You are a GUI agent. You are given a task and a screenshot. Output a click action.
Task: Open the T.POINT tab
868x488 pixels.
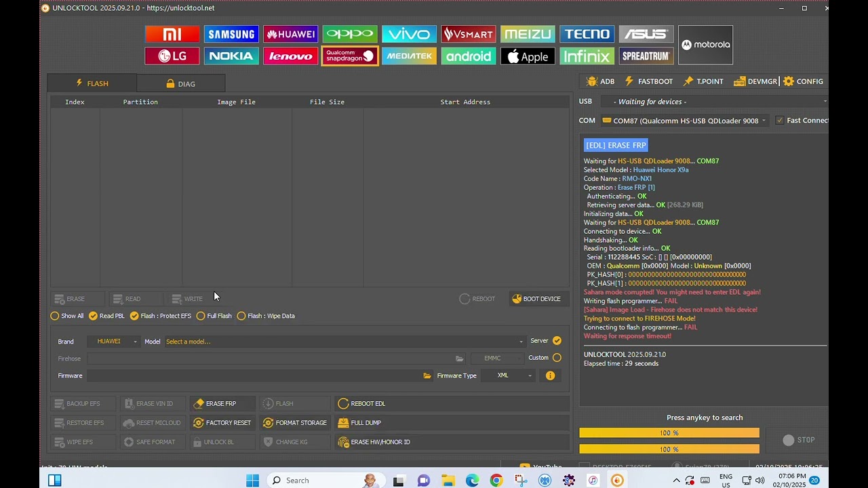click(x=704, y=81)
